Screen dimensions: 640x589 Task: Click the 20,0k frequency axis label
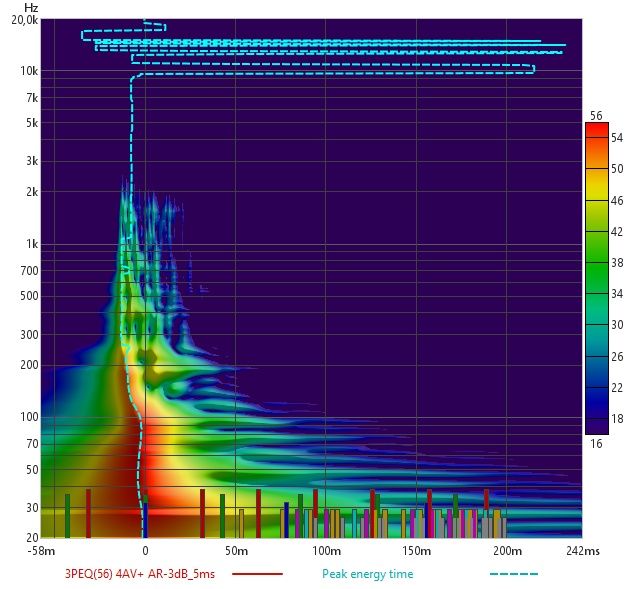[x=24, y=20]
